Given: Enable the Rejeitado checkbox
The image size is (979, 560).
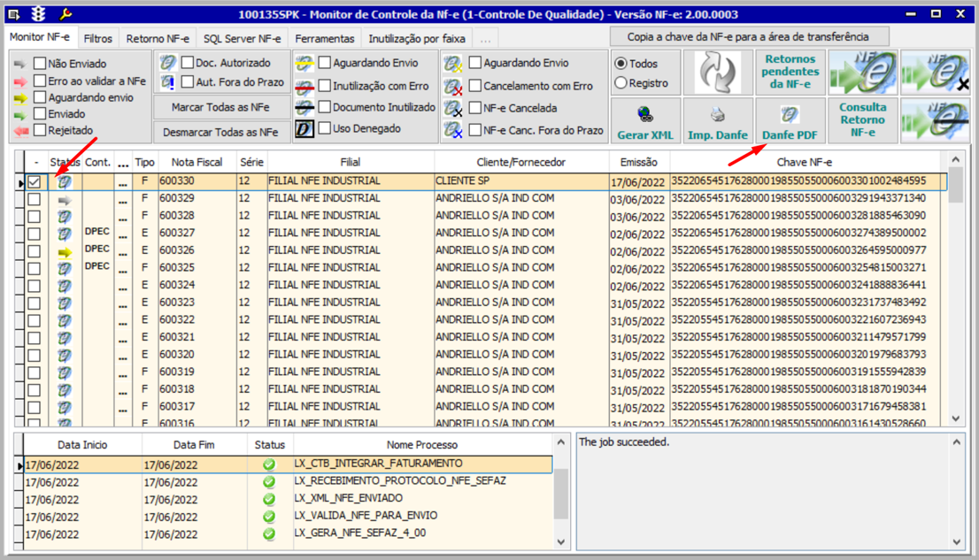Looking at the screenshot, I should click(x=40, y=131).
